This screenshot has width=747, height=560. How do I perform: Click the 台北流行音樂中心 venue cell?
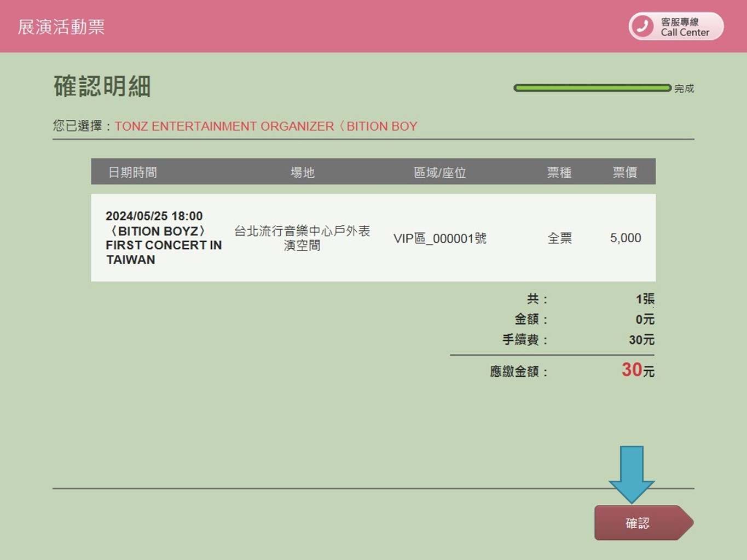coord(302,238)
